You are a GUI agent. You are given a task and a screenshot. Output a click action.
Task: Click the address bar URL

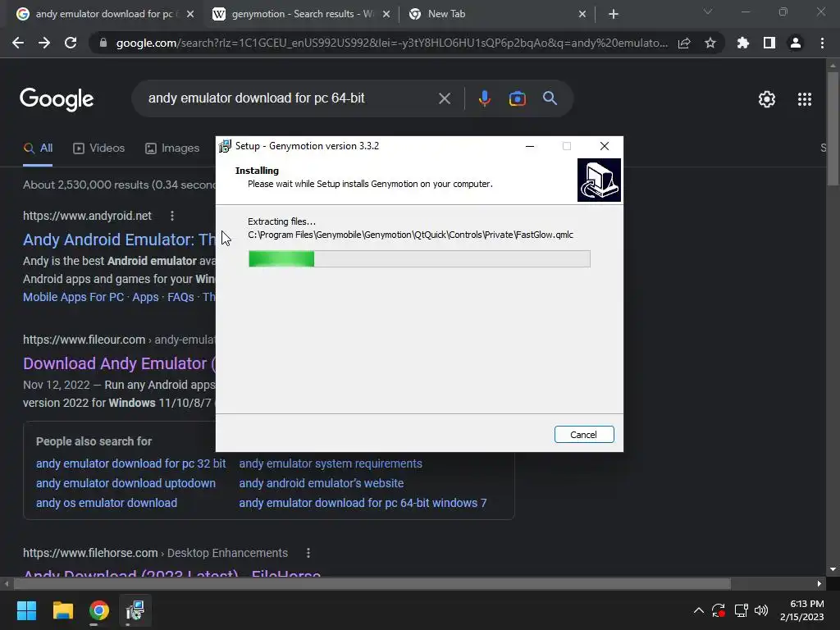click(391, 43)
